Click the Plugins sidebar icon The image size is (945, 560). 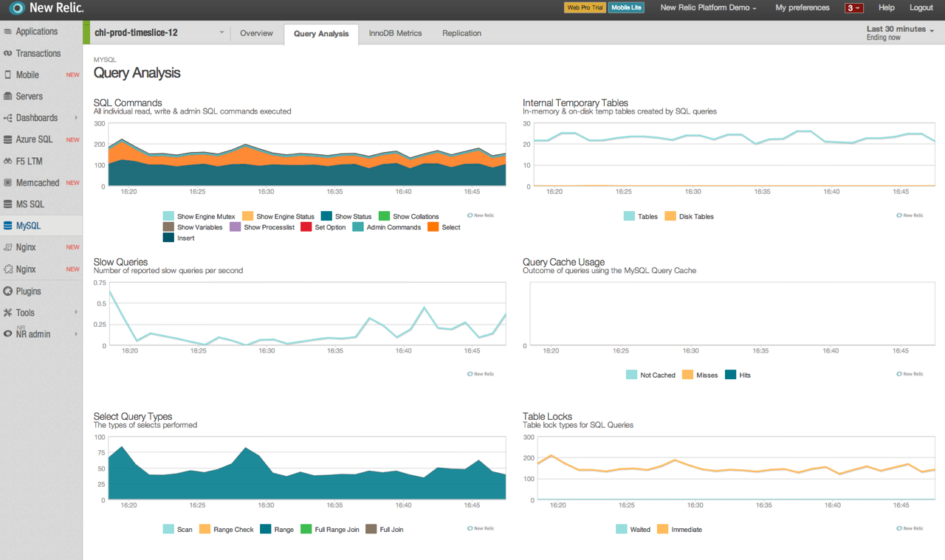[x=8, y=291]
